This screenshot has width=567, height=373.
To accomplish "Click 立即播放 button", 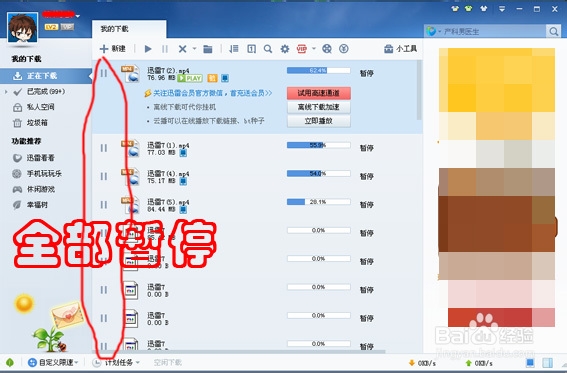I will (x=319, y=121).
